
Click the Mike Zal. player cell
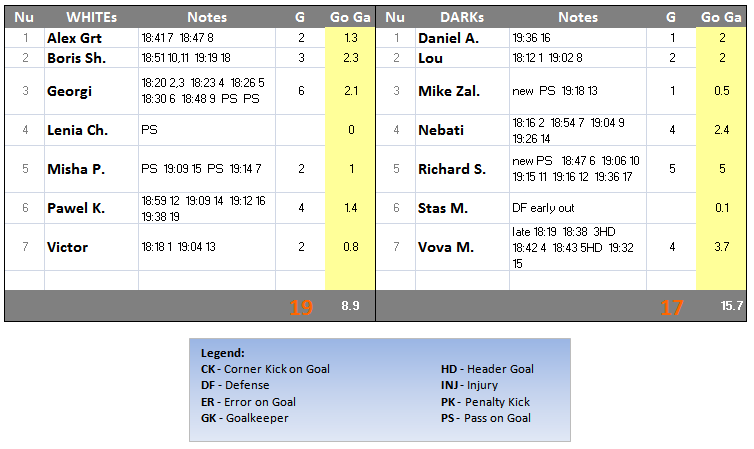[x=449, y=91]
